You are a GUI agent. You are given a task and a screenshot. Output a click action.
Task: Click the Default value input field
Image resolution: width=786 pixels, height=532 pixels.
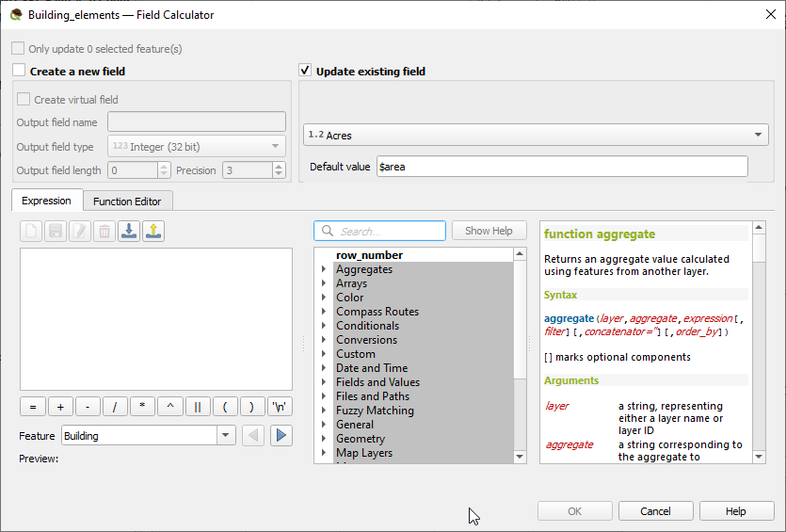click(x=562, y=167)
